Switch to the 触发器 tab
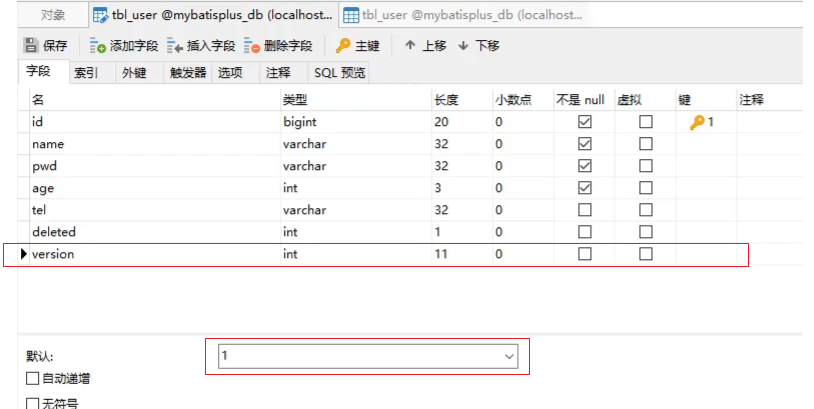This screenshot has width=814, height=409. point(188,73)
